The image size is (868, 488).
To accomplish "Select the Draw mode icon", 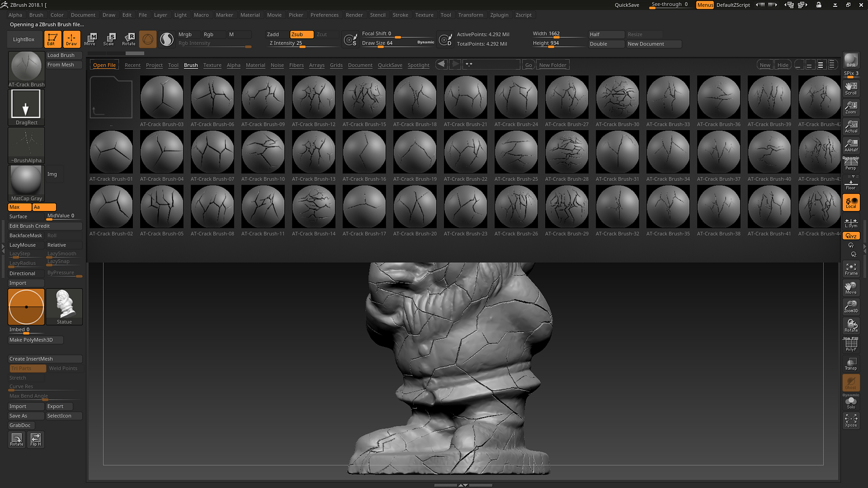I will 71,39.
